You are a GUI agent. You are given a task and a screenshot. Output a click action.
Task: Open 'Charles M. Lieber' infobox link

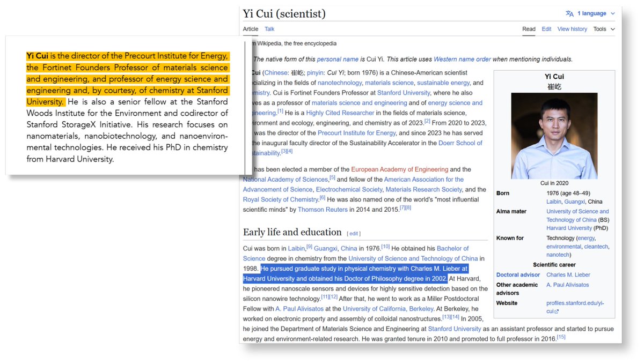pyautogui.click(x=568, y=275)
